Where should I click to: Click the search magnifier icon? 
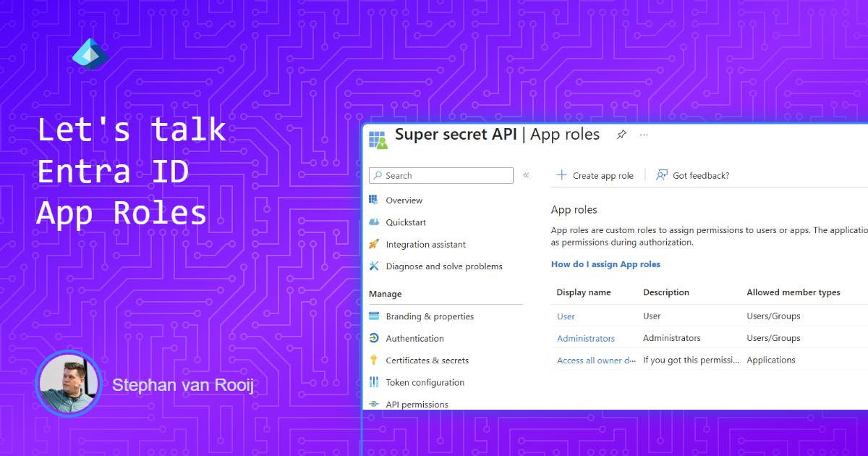point(377,175)
